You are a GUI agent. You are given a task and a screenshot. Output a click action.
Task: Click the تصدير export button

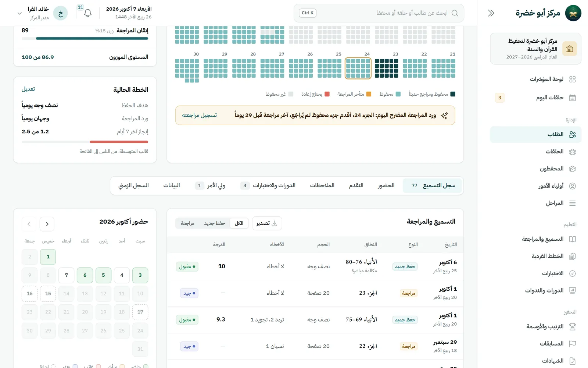267,223
